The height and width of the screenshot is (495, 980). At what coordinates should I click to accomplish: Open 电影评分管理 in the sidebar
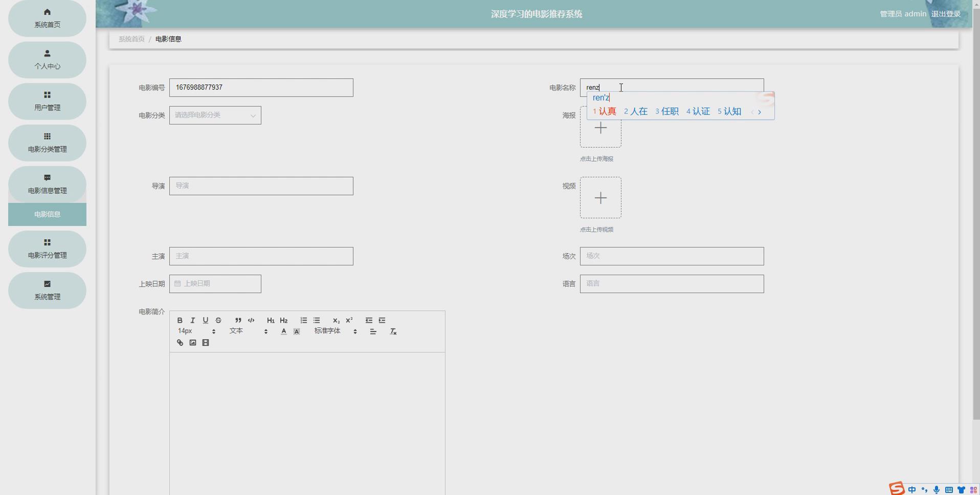47,249
